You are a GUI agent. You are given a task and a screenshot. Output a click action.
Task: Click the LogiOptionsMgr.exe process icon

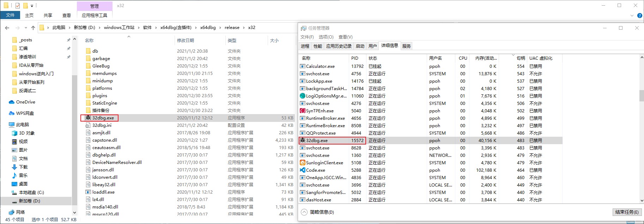pos(302,96)
